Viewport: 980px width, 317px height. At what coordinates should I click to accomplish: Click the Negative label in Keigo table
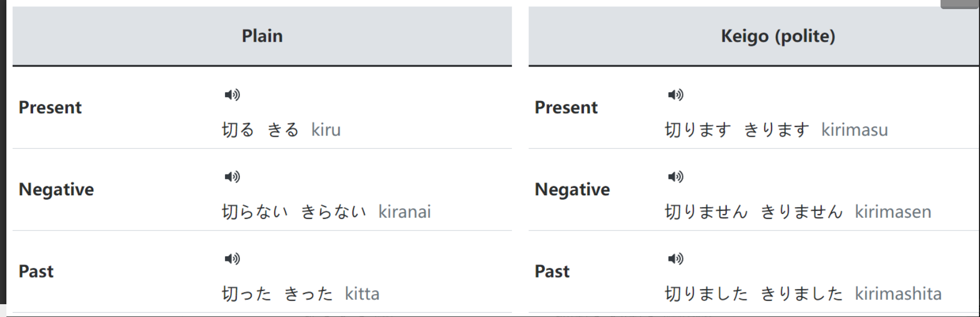pos(572,189)
